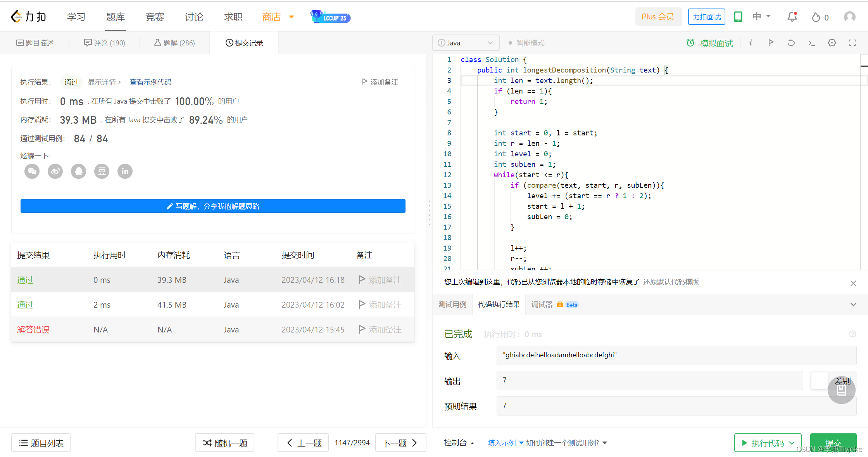
Task: Share result to WeChat icon
Action: pyautogui.click(x=32, y=171)
